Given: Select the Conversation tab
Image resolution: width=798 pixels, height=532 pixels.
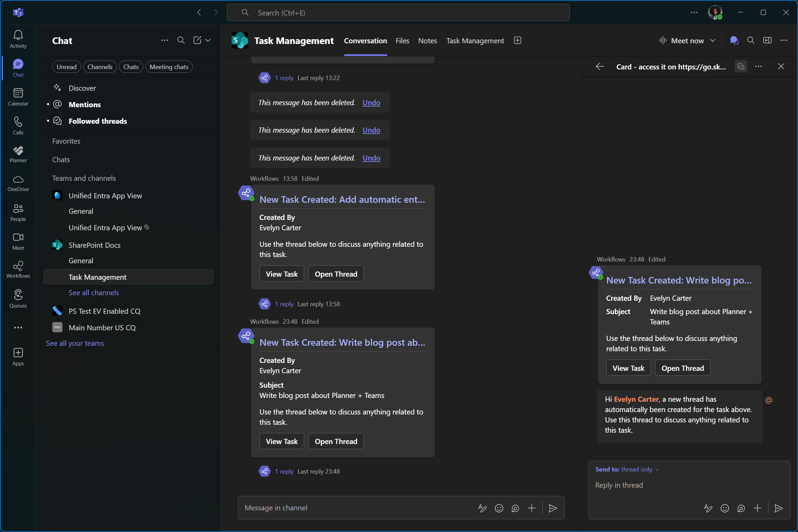Looking at the screenshot, I should coord(365,41).
